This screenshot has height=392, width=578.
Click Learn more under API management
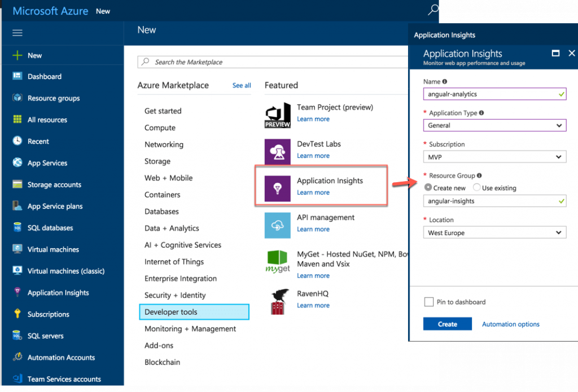[x=313, y=229]
